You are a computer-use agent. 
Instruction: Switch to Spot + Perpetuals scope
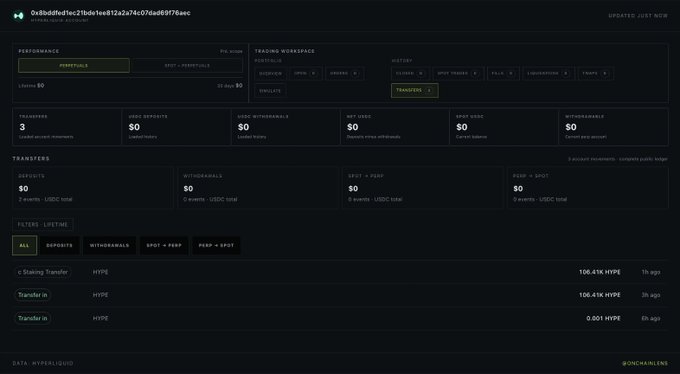coord(187,66)
